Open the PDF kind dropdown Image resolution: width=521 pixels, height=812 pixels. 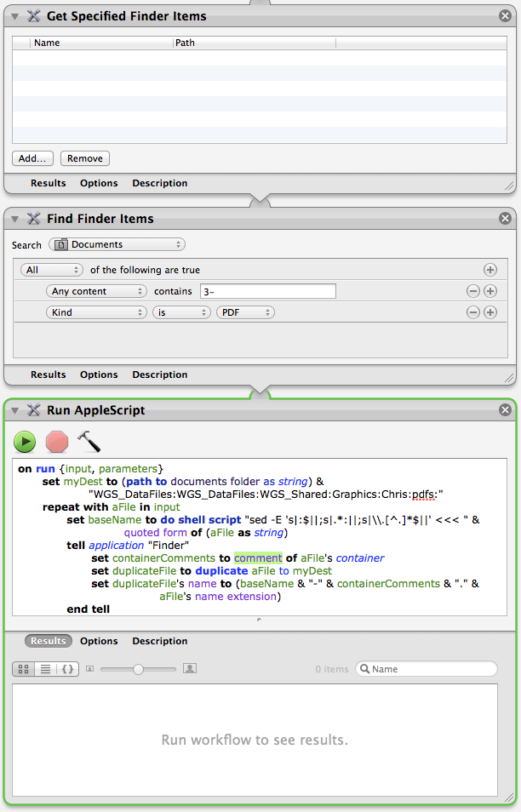pyautogui.click(x=245, y=312)
